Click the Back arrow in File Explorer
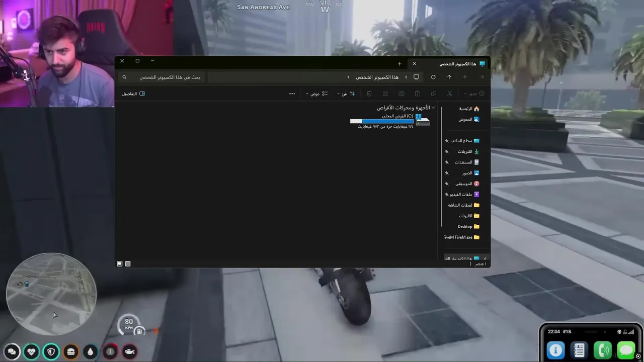644x362 pixels. pyautogui.click(x=481, y=77)
